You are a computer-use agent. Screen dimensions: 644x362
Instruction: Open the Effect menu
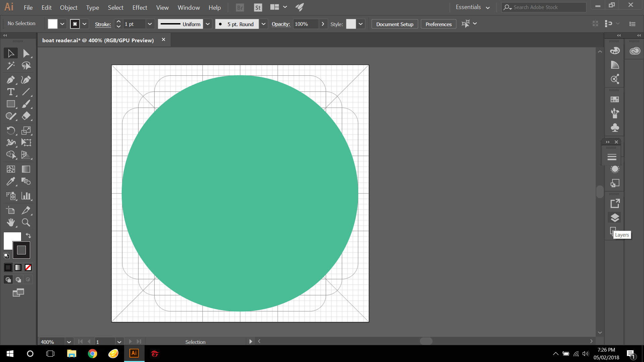140,7
